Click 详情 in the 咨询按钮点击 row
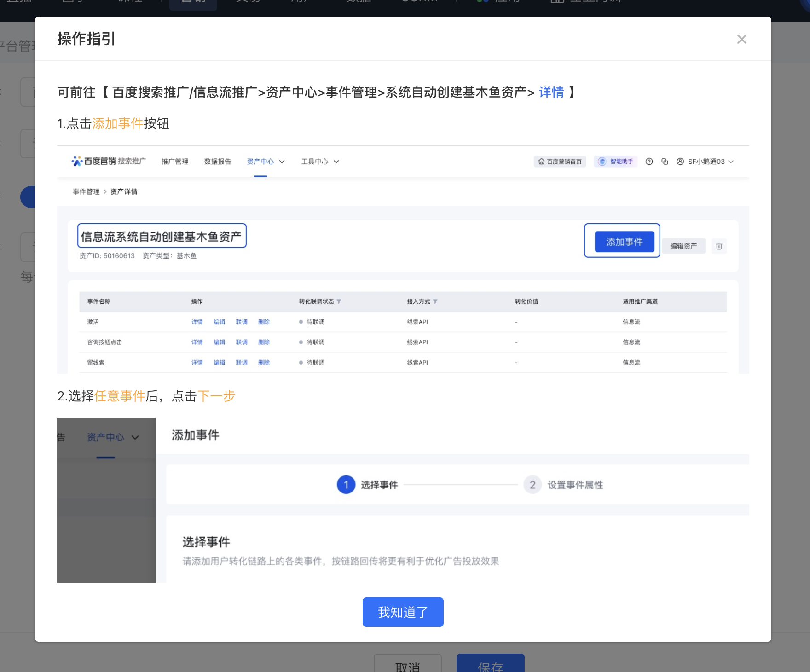 pyautogui.click(x=197, y=342)
